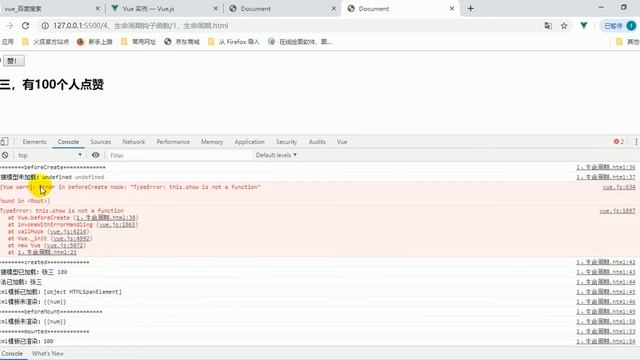Open a new browser tab with plus

pyautogui.click(x=471, y=9)
